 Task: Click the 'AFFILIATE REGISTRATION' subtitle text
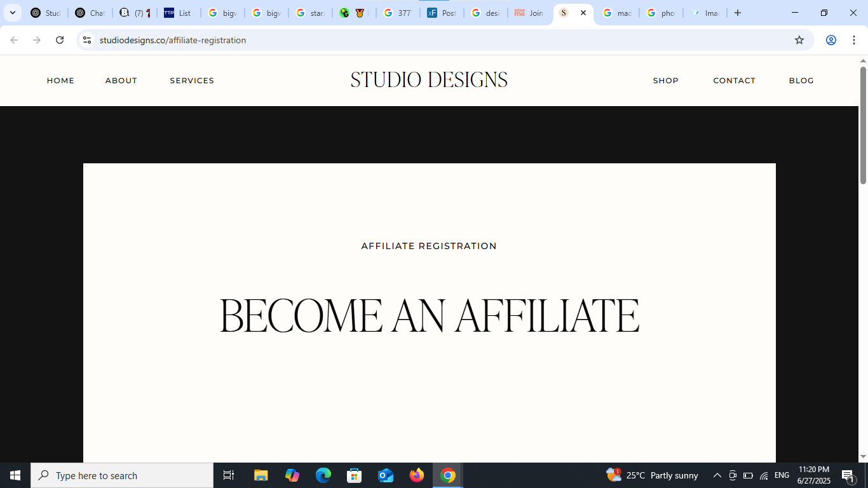click(x=429, y=246)
